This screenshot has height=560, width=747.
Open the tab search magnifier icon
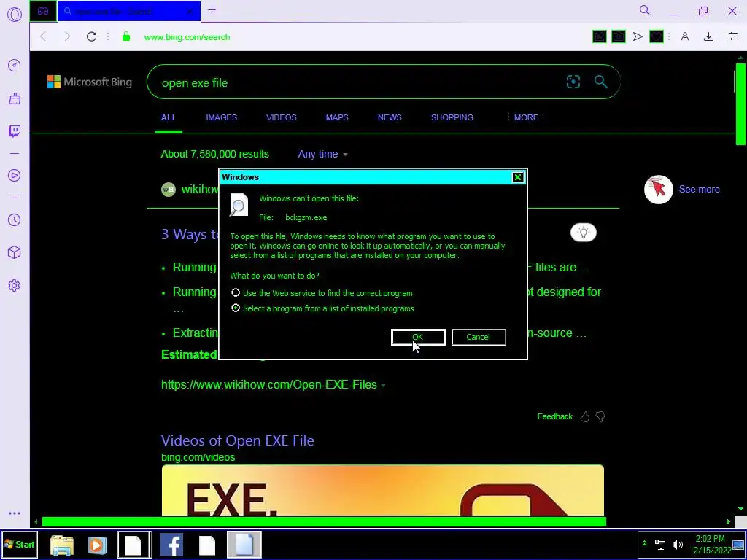click(x=645, y=10)
